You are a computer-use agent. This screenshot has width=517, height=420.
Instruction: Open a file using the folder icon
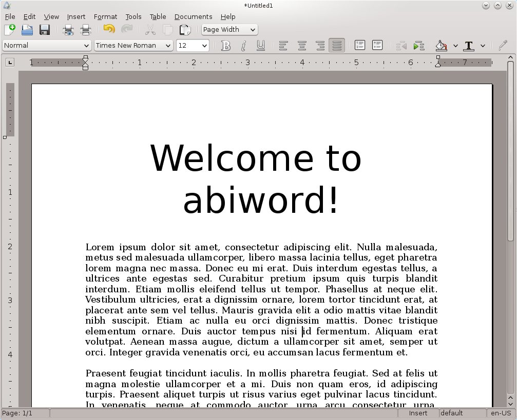coord(27,30)
